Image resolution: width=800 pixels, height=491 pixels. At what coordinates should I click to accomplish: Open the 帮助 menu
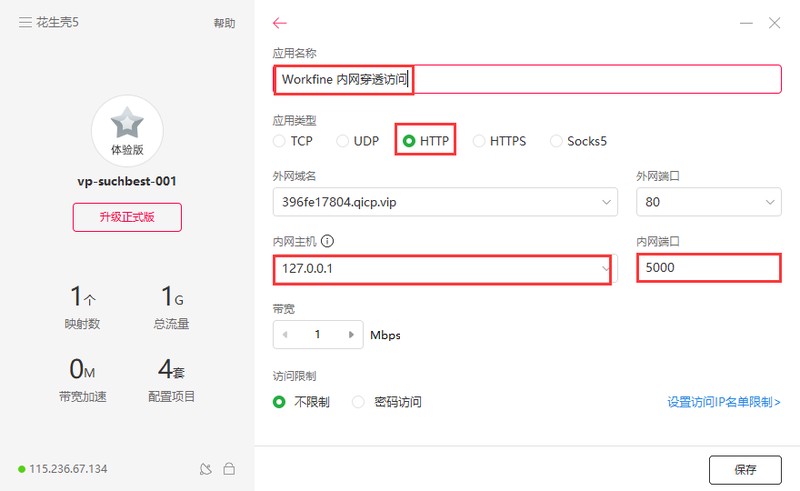[x=224, y=23]
